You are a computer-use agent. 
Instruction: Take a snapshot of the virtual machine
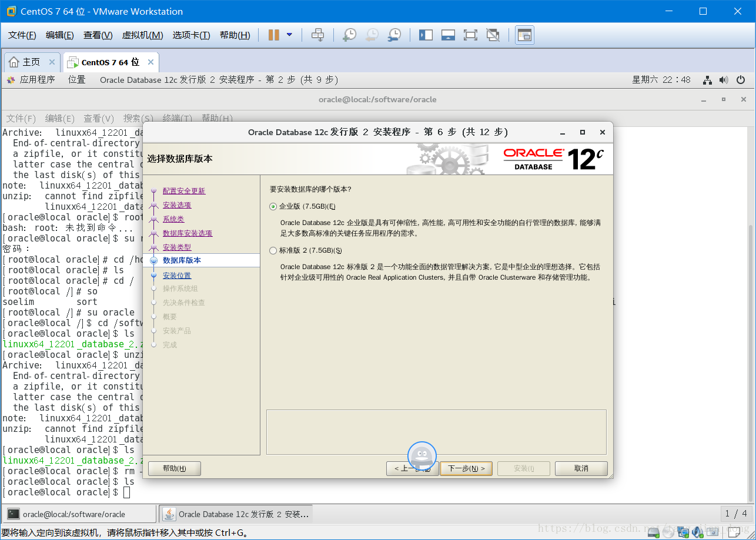point(349,35)
